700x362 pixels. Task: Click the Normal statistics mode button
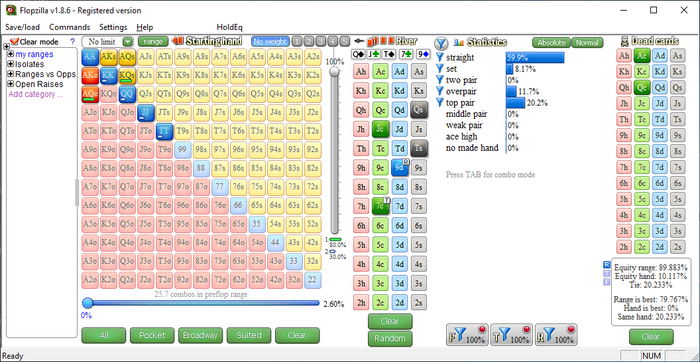[x=587, y=42]
